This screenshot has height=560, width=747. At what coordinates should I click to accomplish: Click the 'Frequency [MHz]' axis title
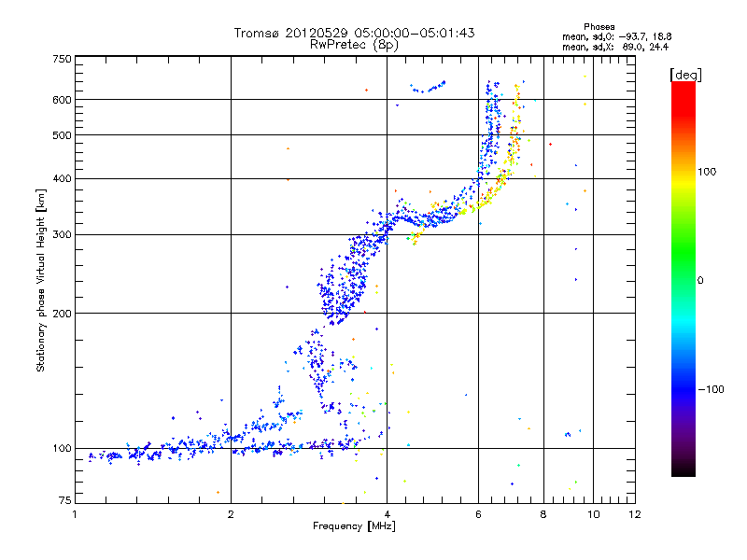[354, 526]
